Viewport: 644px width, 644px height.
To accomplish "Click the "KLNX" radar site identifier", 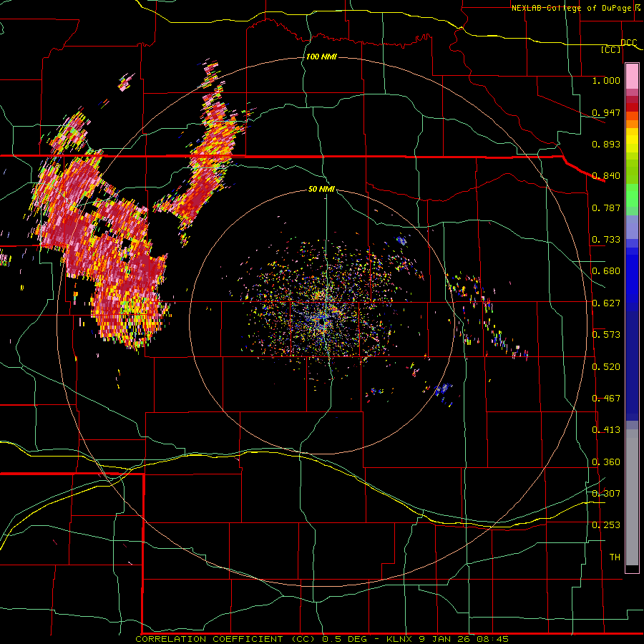I will point(400,639).
